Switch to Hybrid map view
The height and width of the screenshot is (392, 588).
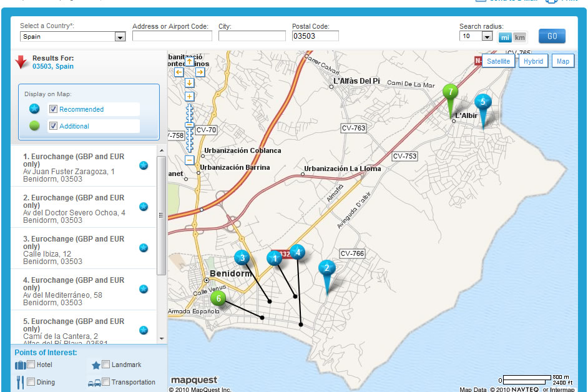point(533,61)
